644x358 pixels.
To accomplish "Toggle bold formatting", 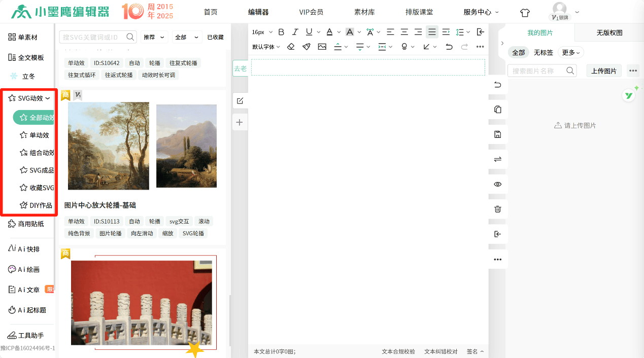I will (281, 32).
